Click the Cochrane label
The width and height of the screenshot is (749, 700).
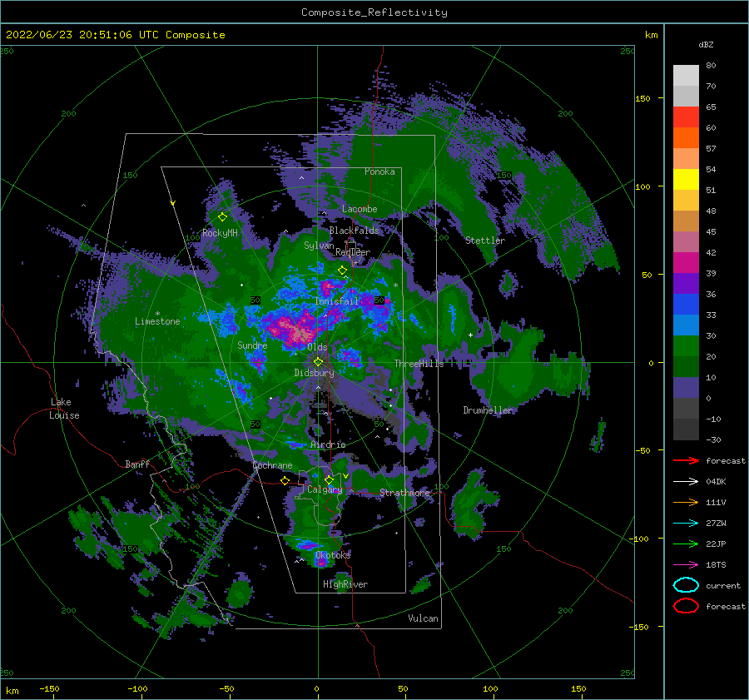pyautogui.click(x=272, y=465)
